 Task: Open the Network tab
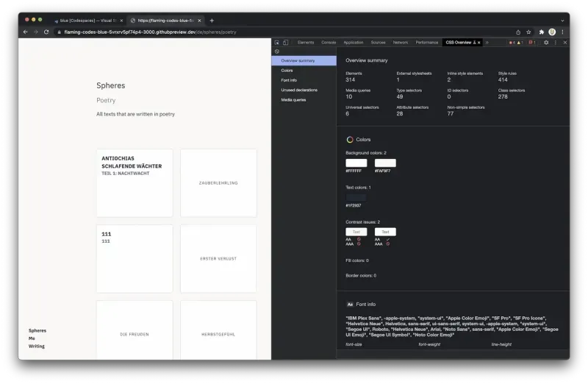pos(400,43)
